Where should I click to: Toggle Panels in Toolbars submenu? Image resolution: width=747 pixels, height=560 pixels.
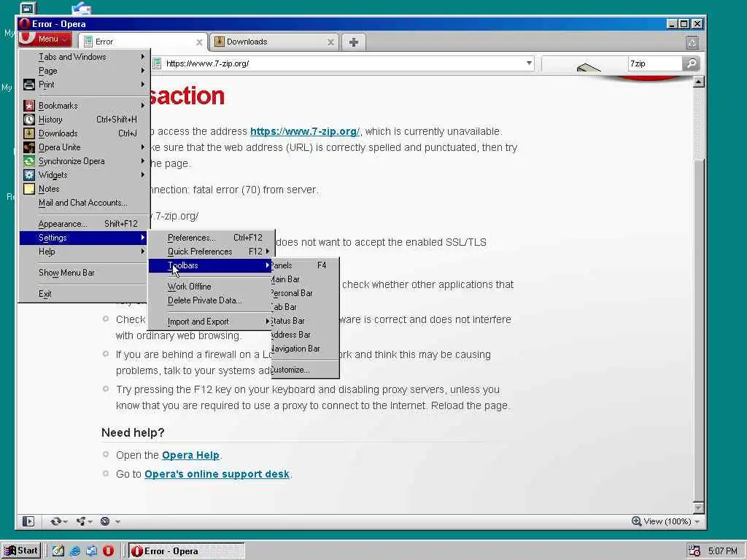point(305,265)
